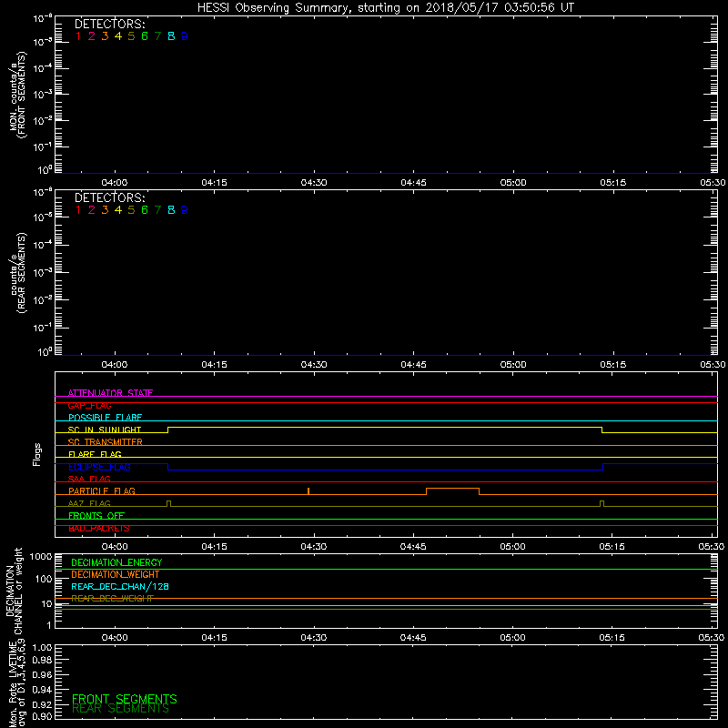This screenshot has height=728, width=728.
Task: Click the ECLIPSE_FLAG label
Action: point(99,467)
